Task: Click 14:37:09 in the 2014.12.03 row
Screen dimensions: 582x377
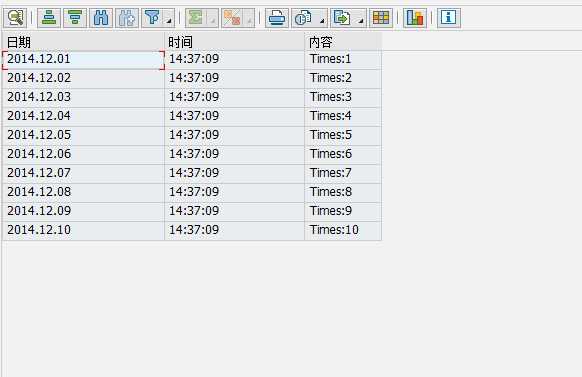Action: [x=235, y=98]
